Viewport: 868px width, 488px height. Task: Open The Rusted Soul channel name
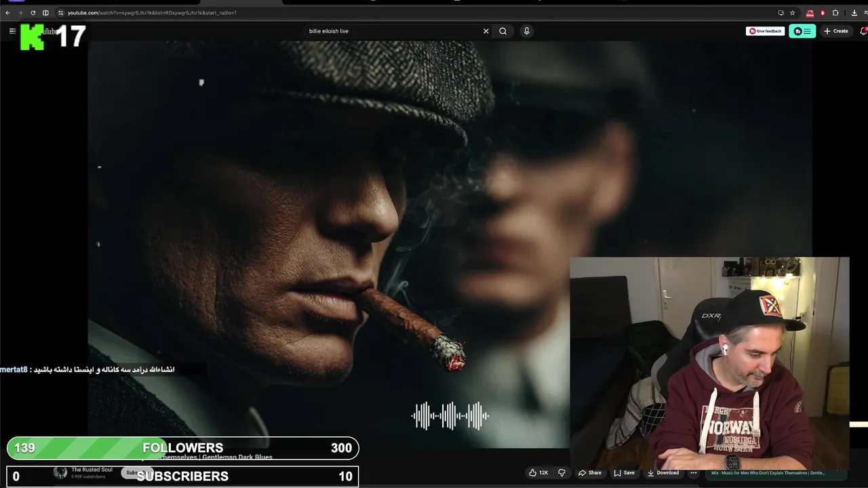(92, 470)
